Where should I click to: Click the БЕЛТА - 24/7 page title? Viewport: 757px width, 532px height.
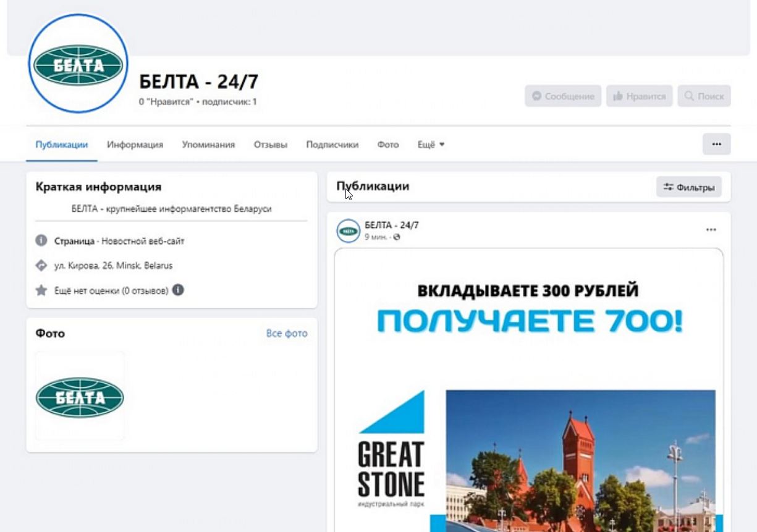coord(199,82)
